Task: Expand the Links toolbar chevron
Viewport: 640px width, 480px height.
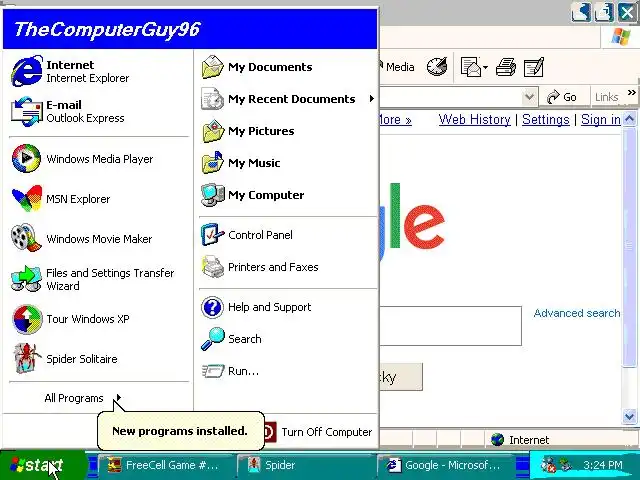Action: pos(631,93)
